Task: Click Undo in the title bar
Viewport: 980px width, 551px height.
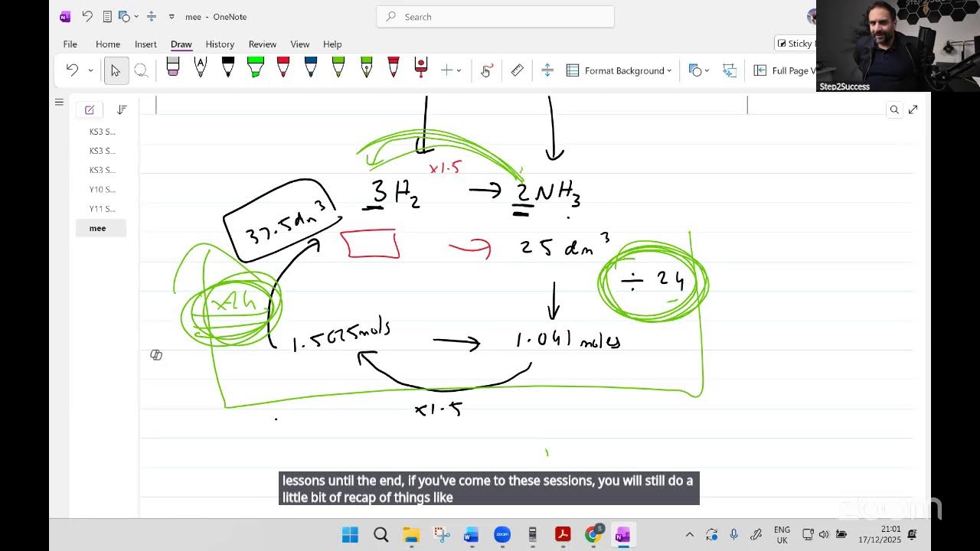Action: (87, 16)
